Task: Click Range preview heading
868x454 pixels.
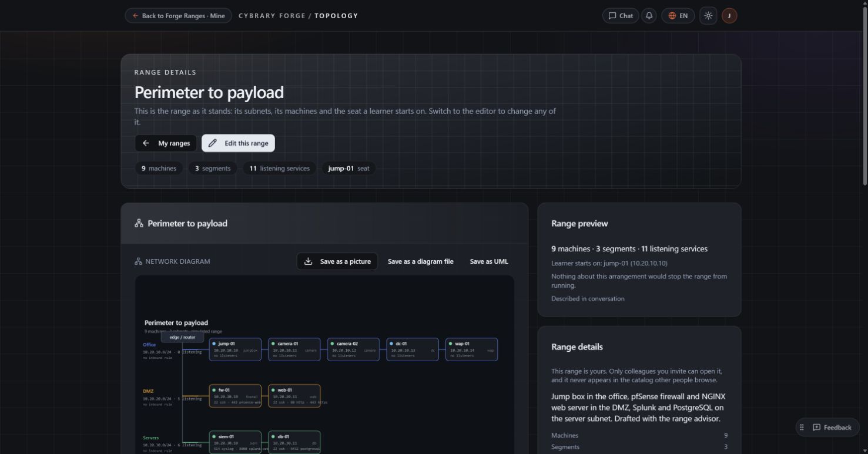Action: [x=579, y=223]
